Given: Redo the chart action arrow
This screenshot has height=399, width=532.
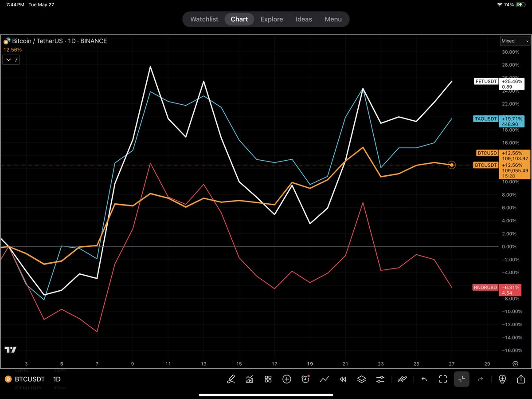Looking at the screenshot, I should pyautogui.click(x=480, y=379).
